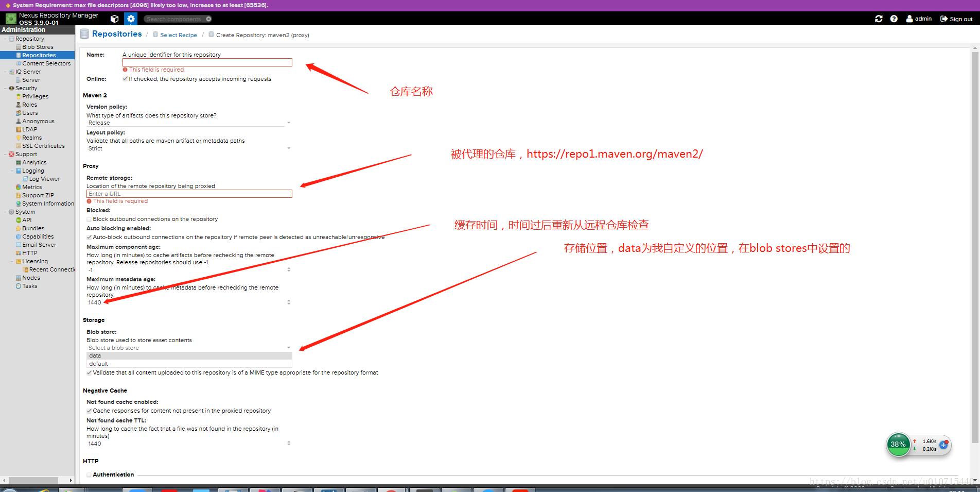Open Blob Stores in the sidebar
The height and width of the screenshot is (492, 980).
(38, 47)
